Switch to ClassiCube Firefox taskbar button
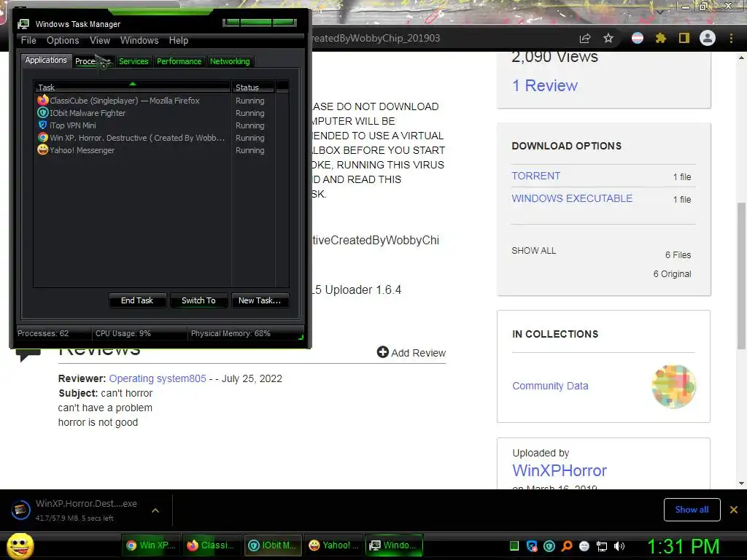The image size is (747, 560). (x=212, y=545)
